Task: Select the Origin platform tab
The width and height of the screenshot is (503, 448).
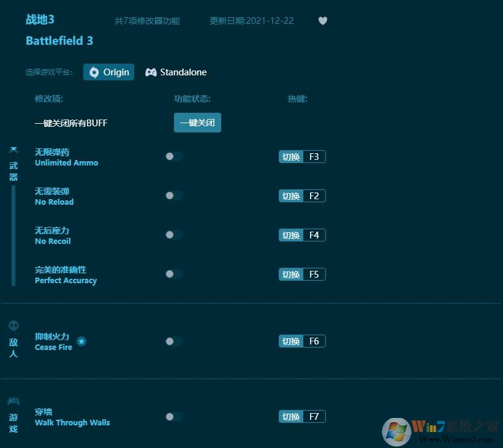Action: [109, 72]
